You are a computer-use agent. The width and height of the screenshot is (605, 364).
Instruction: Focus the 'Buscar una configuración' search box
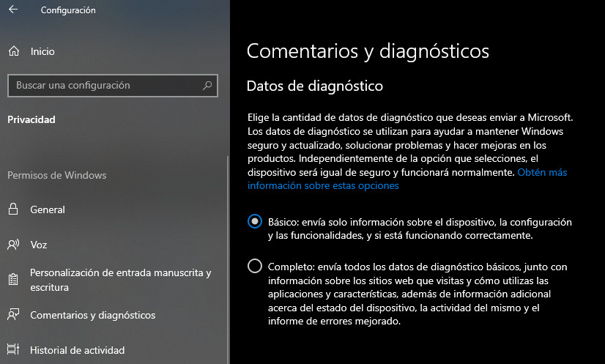tap(113, 85)
